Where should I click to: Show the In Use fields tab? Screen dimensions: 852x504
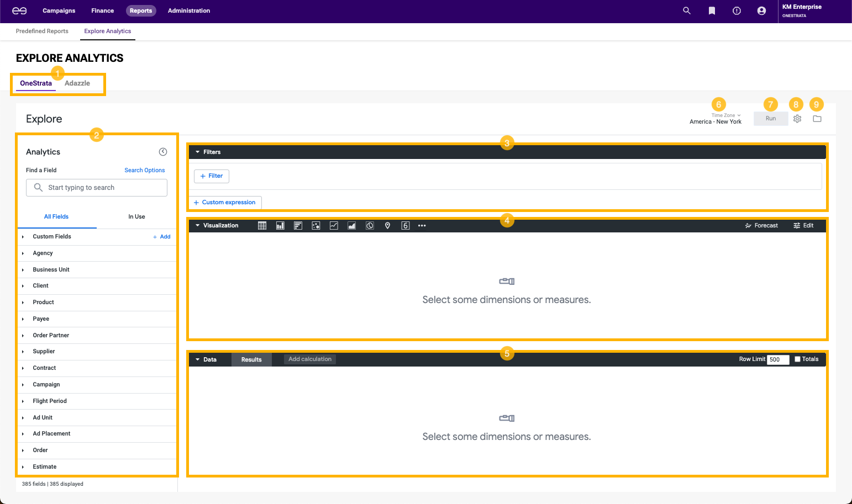[x=136, y=217]
